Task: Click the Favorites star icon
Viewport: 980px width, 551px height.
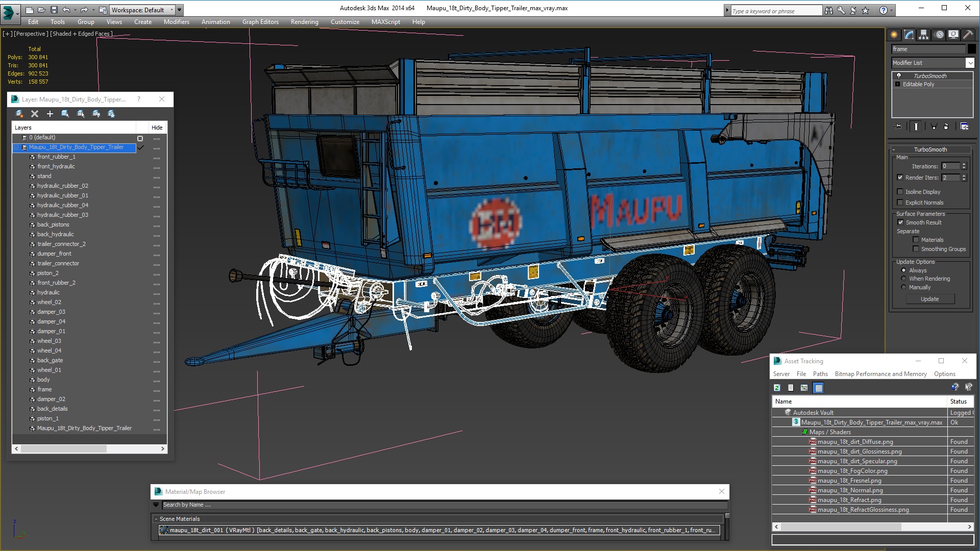Action: click(x=865, y=10)
